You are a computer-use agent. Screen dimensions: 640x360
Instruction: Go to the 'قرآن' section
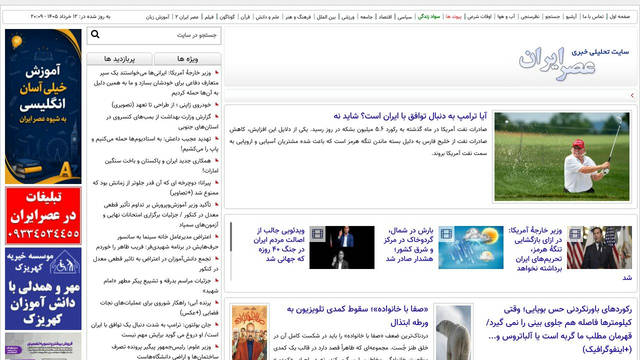coord(245,17)
